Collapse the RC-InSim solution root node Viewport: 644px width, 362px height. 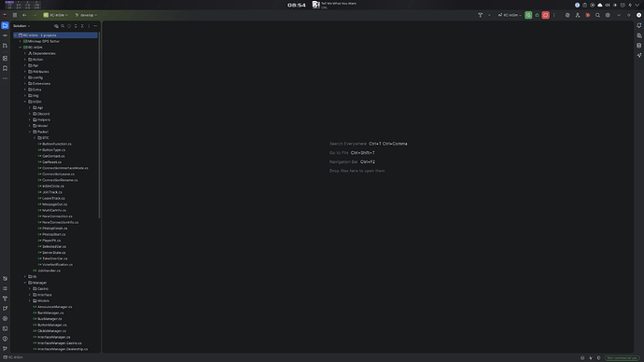[16, 35]
